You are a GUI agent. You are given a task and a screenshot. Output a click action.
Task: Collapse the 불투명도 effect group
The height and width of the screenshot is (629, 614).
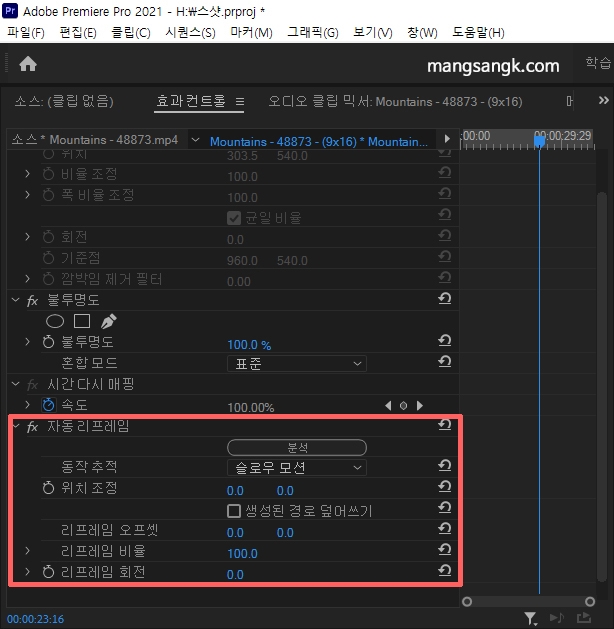point(16,300)
